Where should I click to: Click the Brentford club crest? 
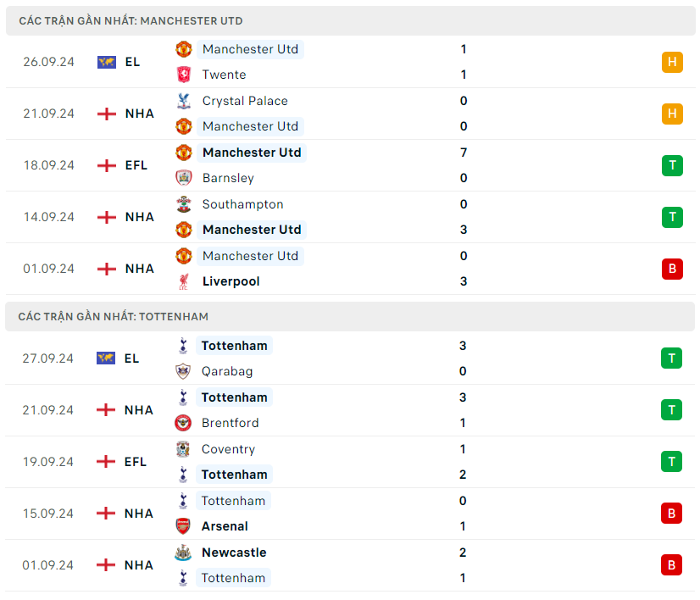point(182,423)
